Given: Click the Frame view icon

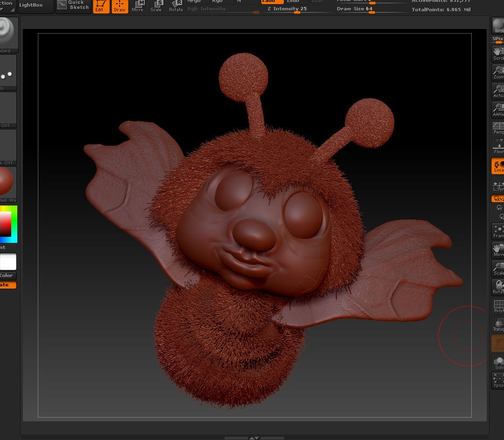Looking at the screenshot, I should 498,231.
